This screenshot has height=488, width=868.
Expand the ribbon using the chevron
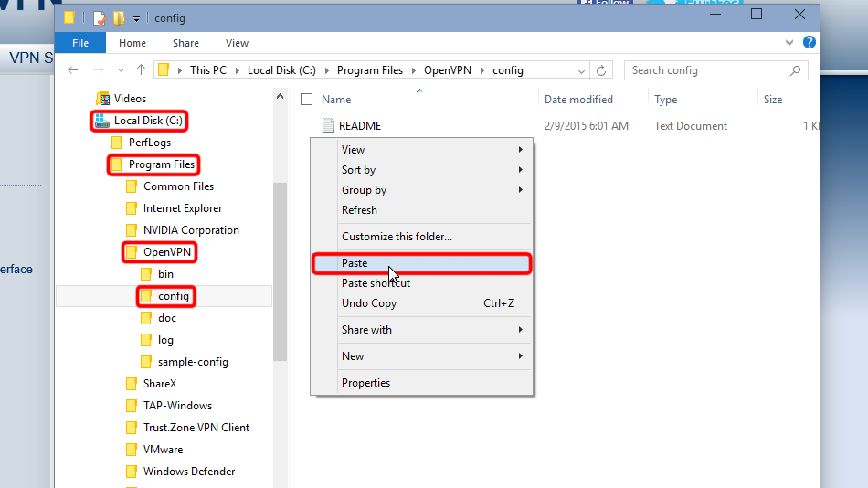click(789, 43)
